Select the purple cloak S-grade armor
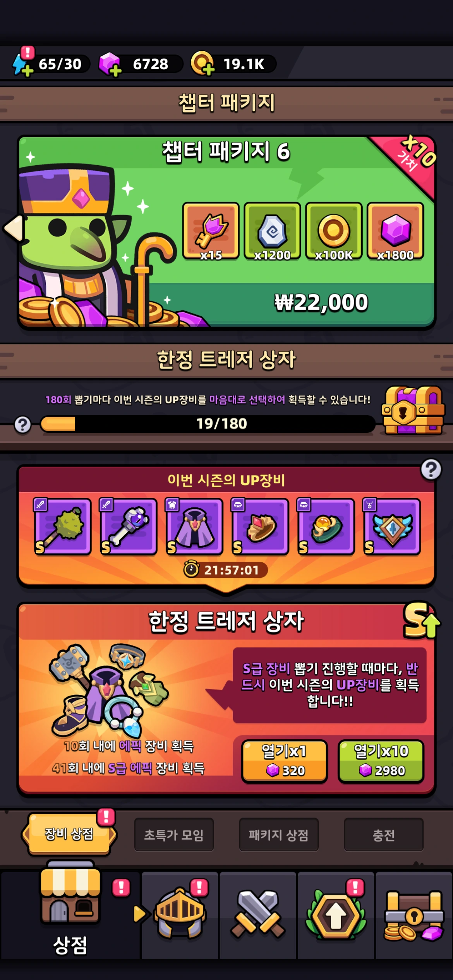 (194, 527)
